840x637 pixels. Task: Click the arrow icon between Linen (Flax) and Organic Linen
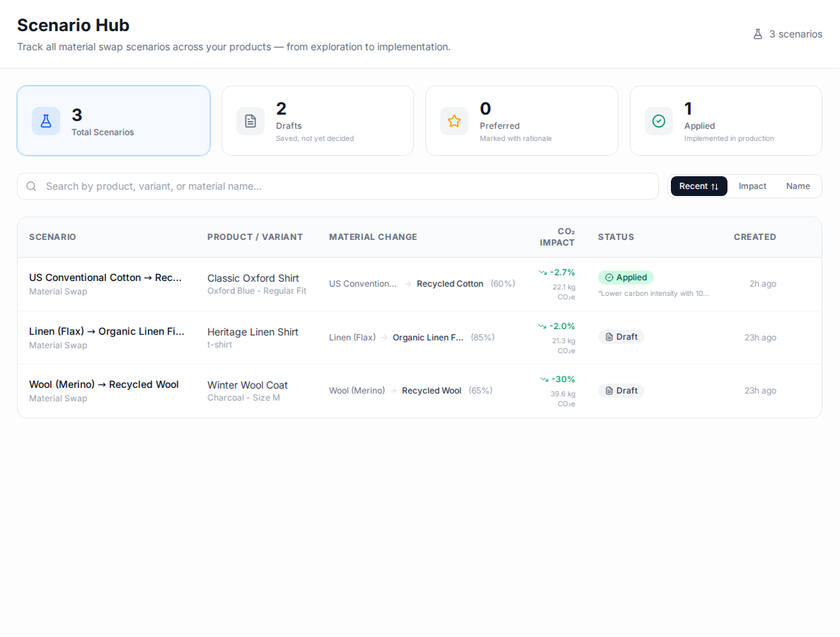[384, 338]
